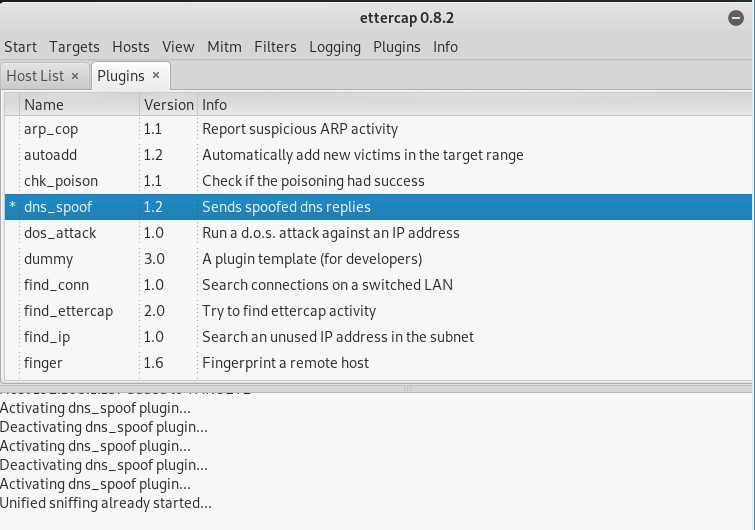Viewport: 755px width, 530px height.
Task: Click 'Sends spoofed dns replies' description
Action: point(286,207)
